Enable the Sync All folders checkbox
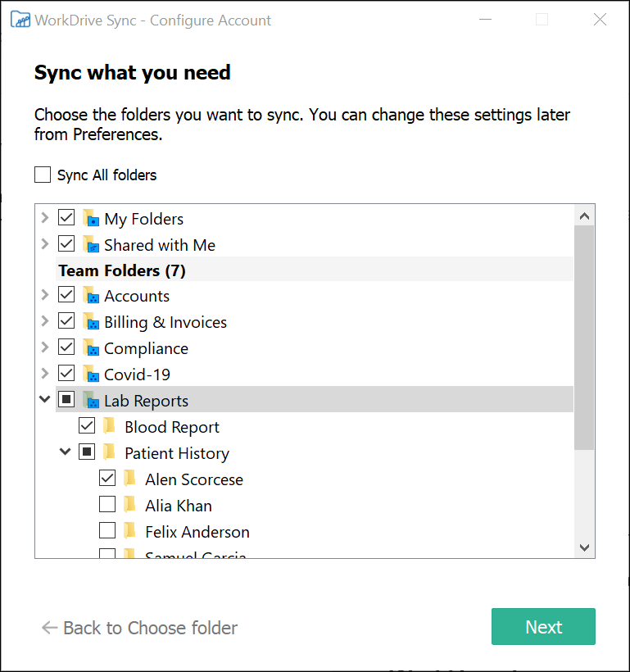The image size is (630, 672). coord(43,175)
